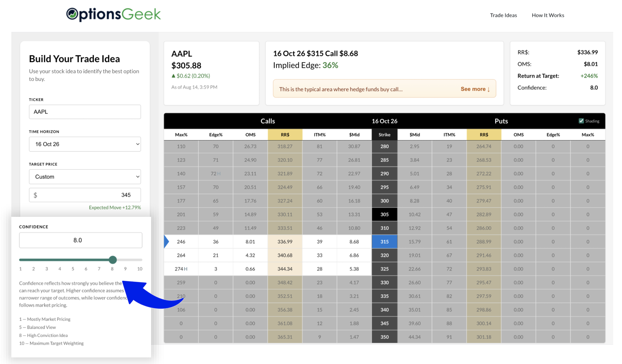Select the 350 strike cell
622x364 pixels.
385,337
